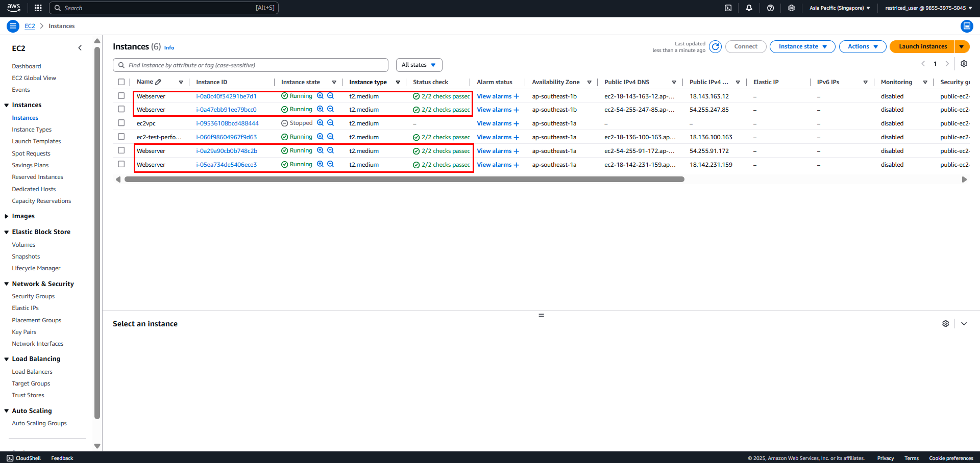Edit the Name column pencil icon
This screenshot has height=463, width=980.
point(158,82)
